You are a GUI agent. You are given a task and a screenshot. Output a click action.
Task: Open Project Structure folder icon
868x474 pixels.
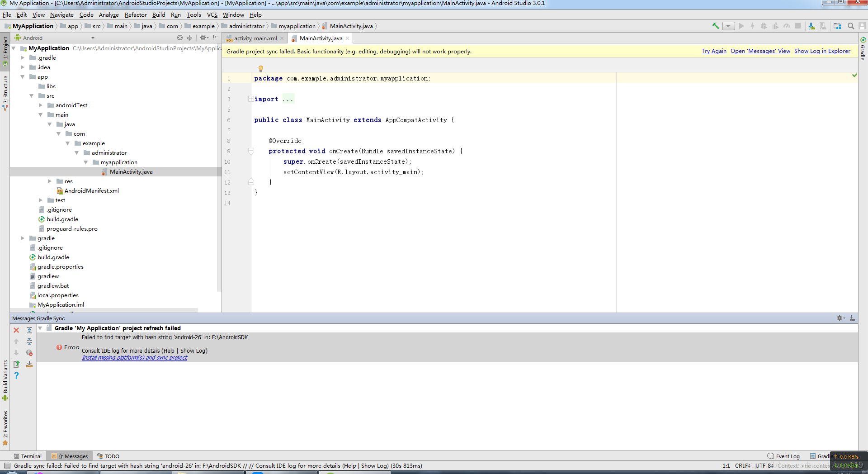pos(837,26)
